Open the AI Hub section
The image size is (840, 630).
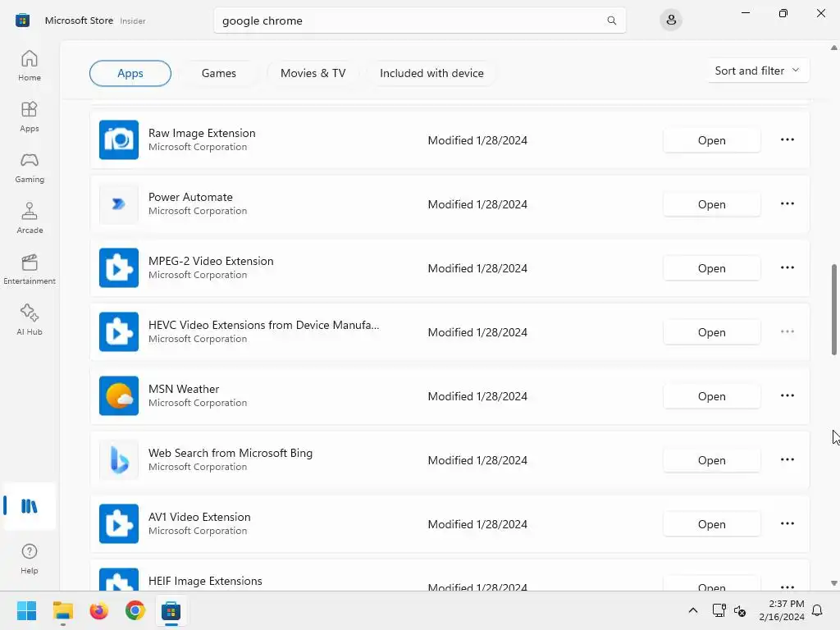pos(30,320)
